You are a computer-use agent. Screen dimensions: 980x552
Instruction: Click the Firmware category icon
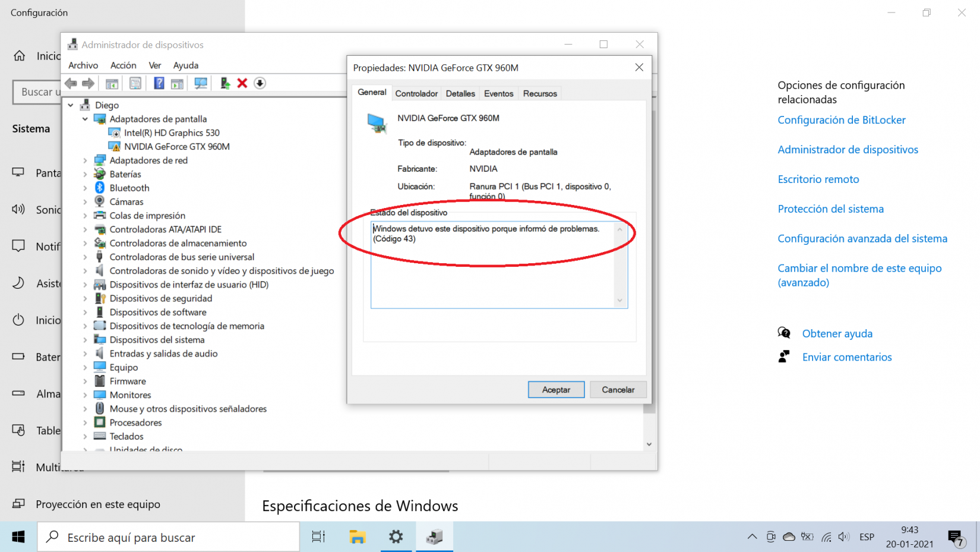(100, 381)
